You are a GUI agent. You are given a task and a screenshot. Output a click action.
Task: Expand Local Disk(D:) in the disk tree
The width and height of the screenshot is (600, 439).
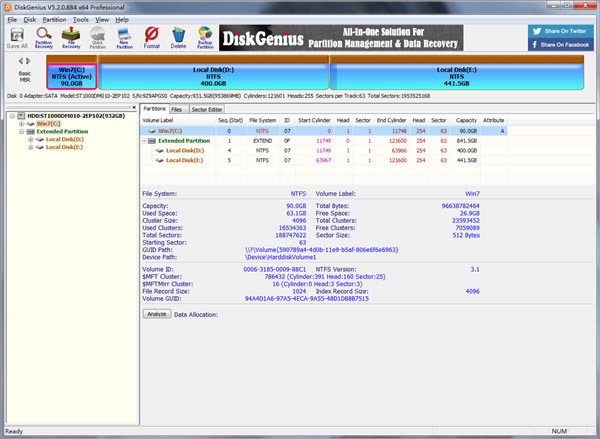click(x=31, y=139)
